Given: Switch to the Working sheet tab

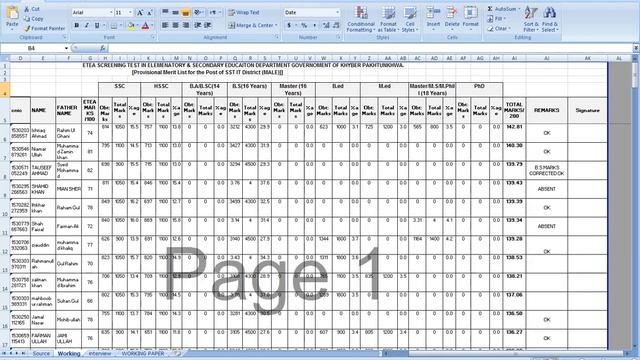Looking at the screenshot, I should 69,353.
